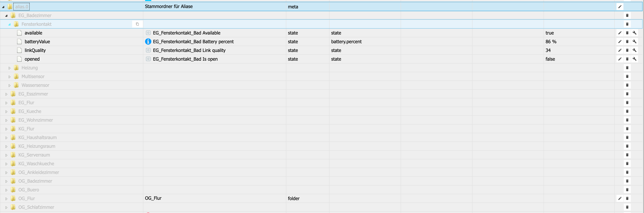644x213 pixels.
Task: Click edit pencil for alias.0 row
Action: pyautogui.click(x=619, y=7)
